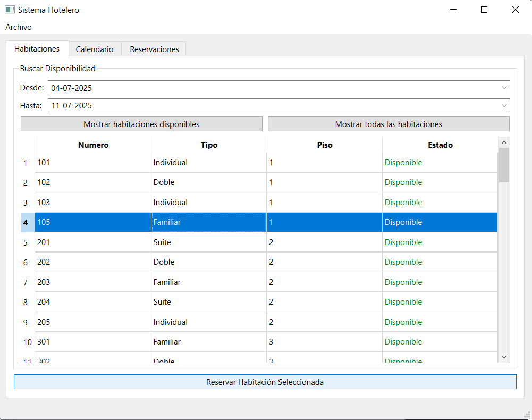
Task: Switch to the Calendario tab
Action: pyautogui.click(x=94, y=49)
